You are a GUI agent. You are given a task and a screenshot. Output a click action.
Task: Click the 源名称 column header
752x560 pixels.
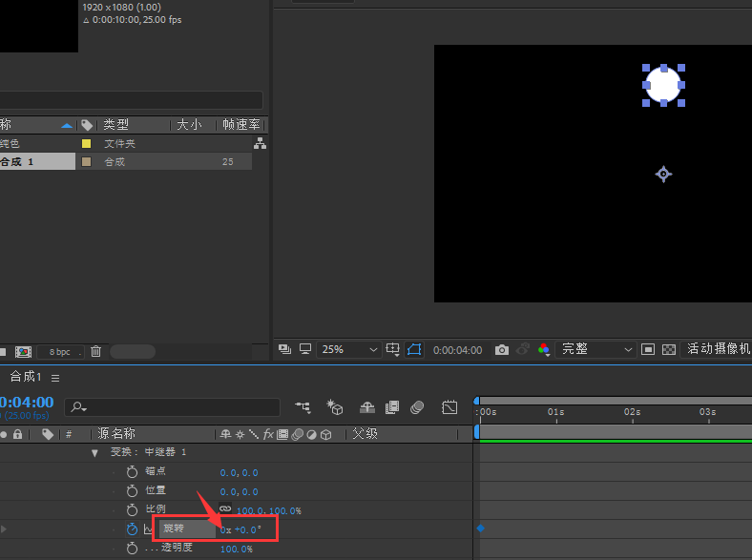point(116,434)
